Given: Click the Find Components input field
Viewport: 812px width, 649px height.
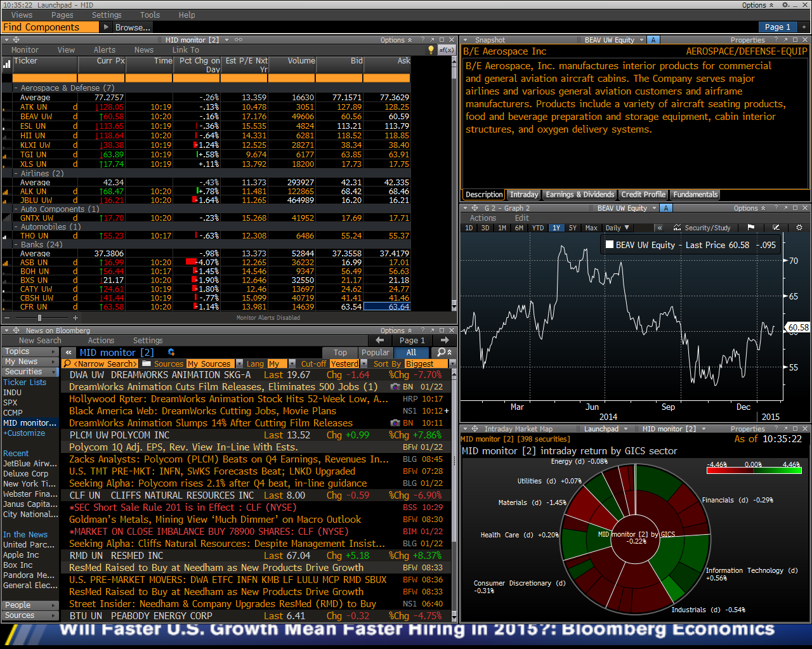Looking at the screenshot, I should [x=50, y=27].
